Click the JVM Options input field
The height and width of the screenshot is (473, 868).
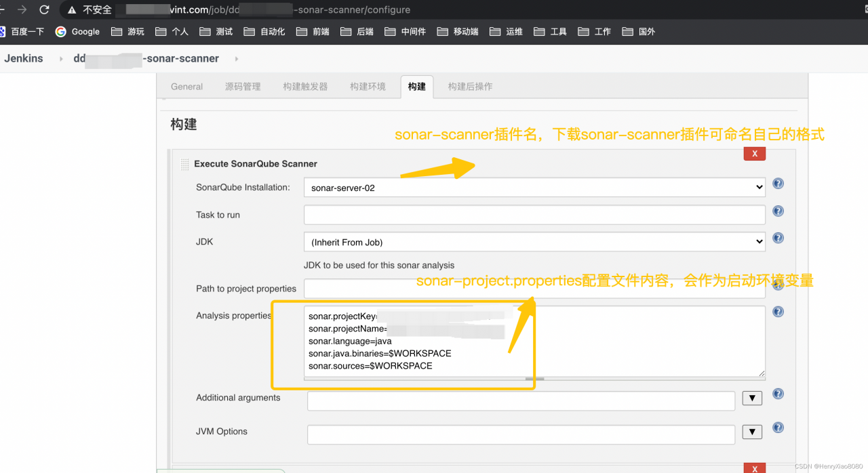(x=521, y=434)
